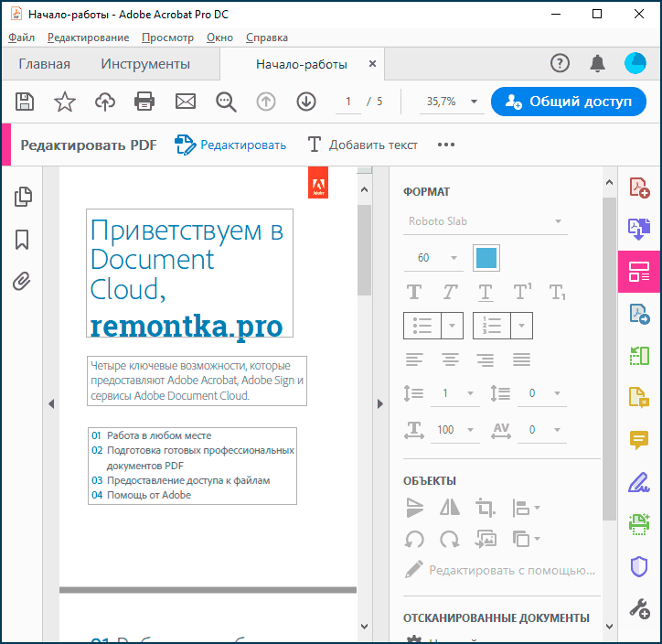This screenshot has height=644, width=662.
Task: Open horizontal scaling 100 dropdown
Action: (x=455, y=430)
